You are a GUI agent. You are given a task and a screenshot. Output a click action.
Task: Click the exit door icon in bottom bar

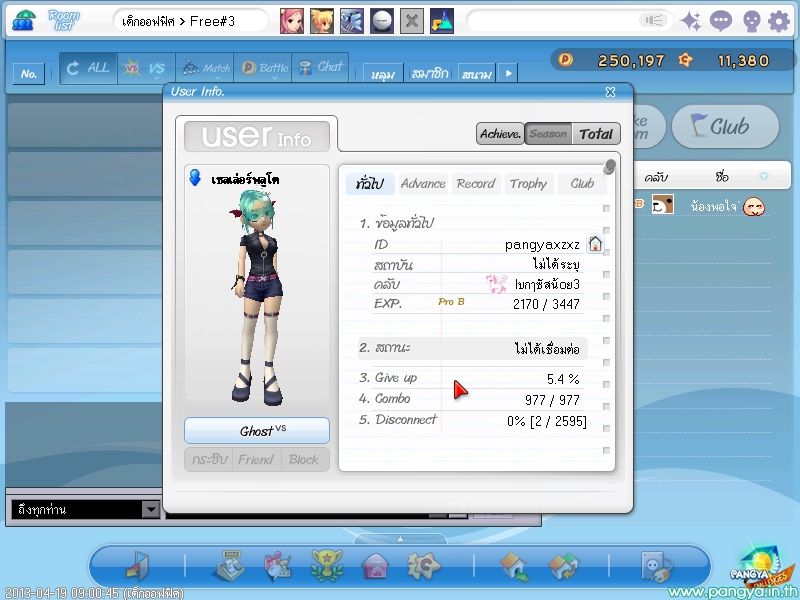(137, 565)
